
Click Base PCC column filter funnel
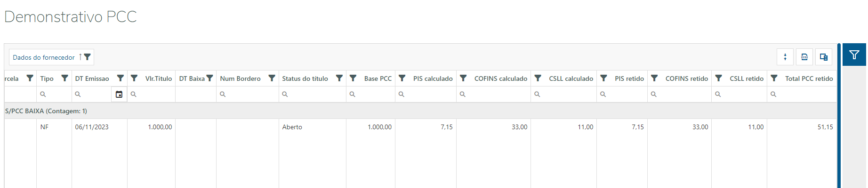coord(353,78)
